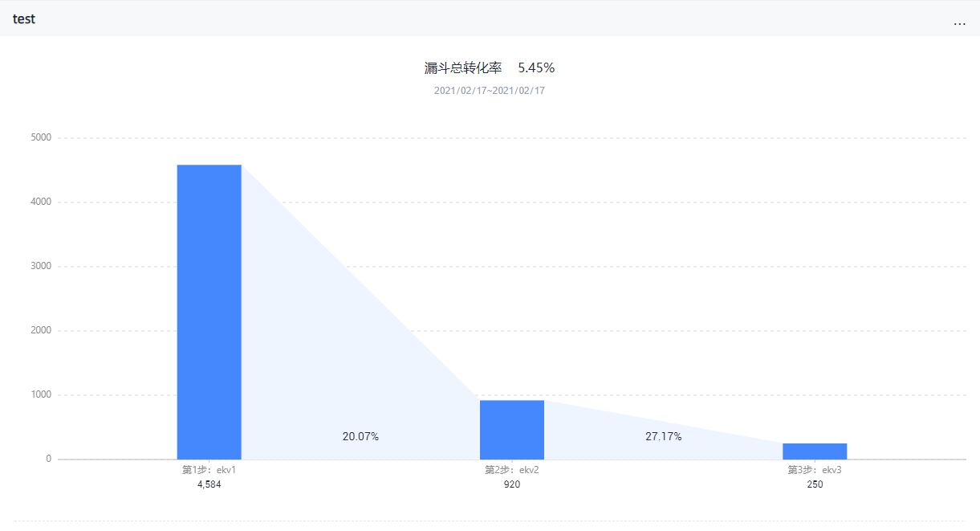Click the 4,584 count under step one
This screenshot has height=531, width=980.
[209, 484]
